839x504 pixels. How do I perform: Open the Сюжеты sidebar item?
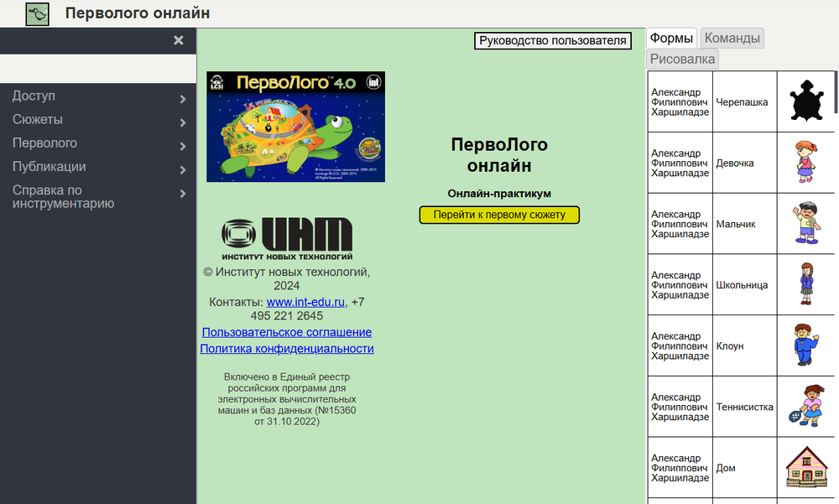(x=38, y=119)
